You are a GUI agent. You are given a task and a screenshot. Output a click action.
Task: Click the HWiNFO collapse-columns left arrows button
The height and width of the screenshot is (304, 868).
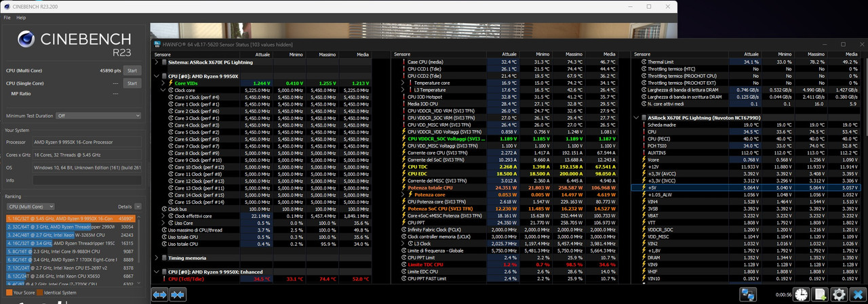[x=159, y=295]
